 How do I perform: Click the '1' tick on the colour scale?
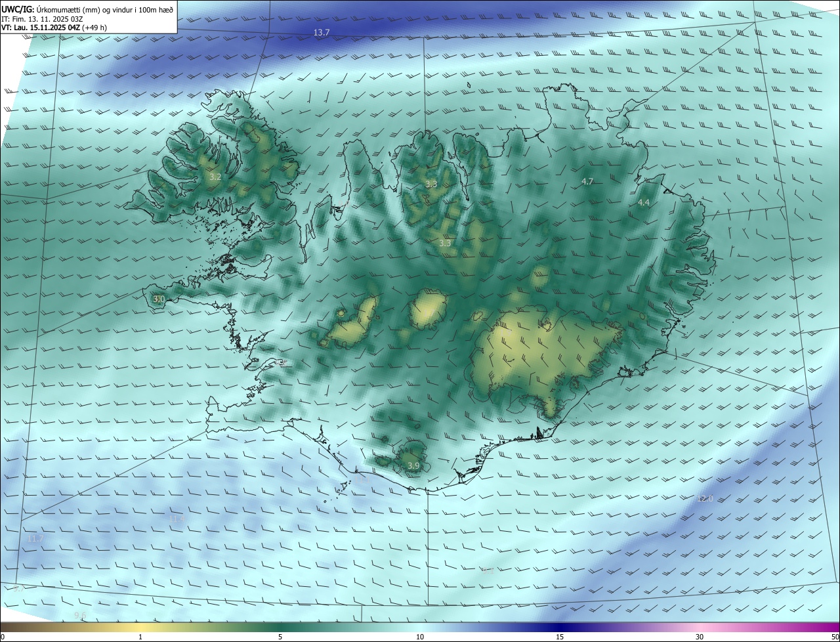tap(140, 637)
